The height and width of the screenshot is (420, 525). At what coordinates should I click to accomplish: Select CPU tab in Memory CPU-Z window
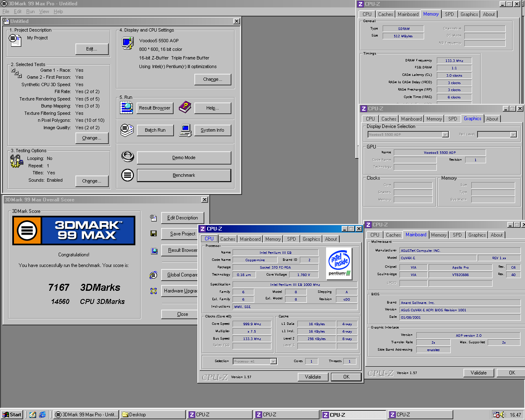tap(367, 14)
